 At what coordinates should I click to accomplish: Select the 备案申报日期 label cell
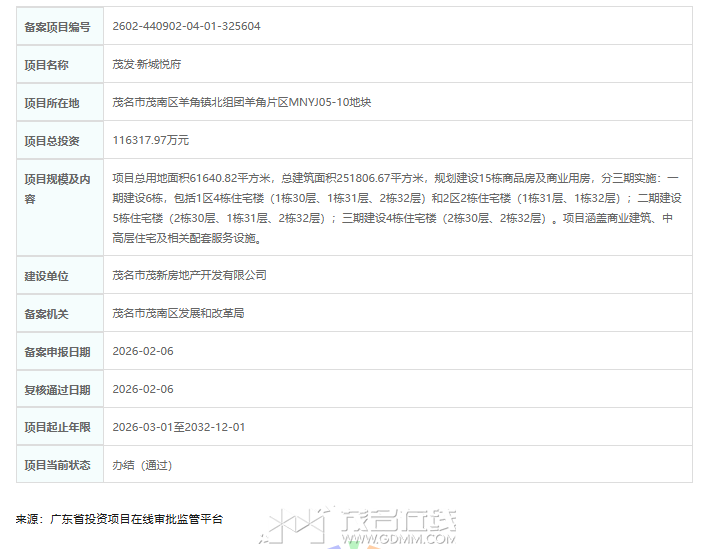coord(57,352)
